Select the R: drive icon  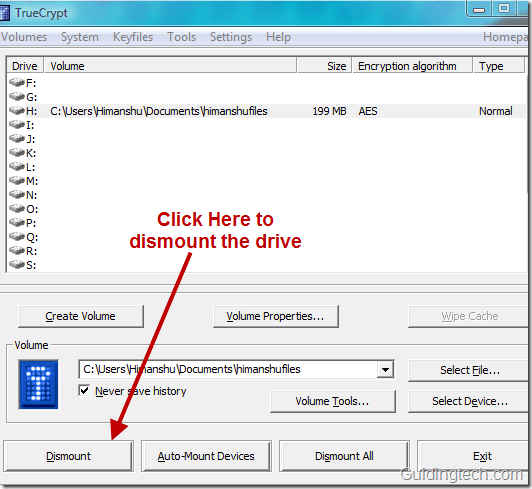17,251
